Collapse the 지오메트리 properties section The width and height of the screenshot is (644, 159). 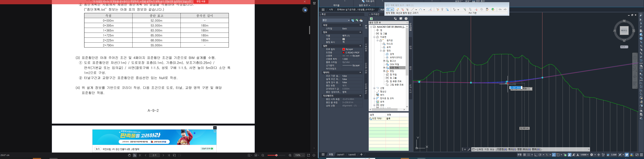coord(360,96)
